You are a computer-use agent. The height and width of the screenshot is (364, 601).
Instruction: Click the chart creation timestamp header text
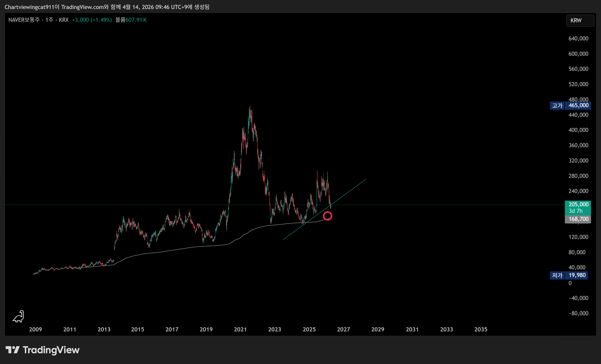point(107,7)
